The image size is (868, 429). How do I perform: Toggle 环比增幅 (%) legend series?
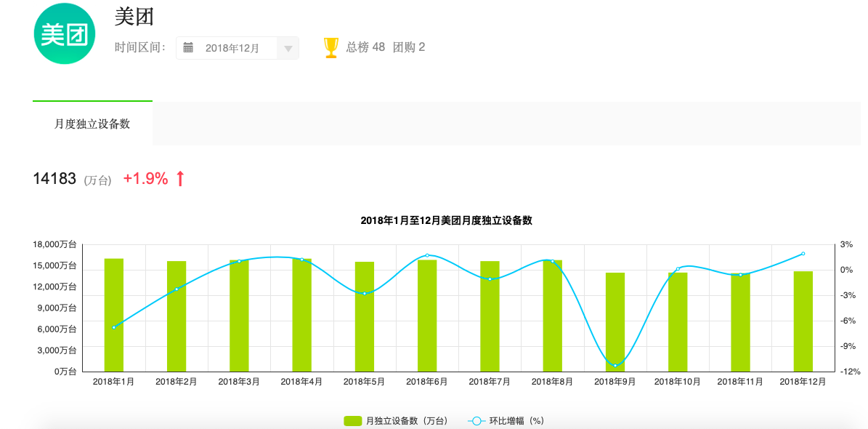pyautogui.click(x=506, y=421)
